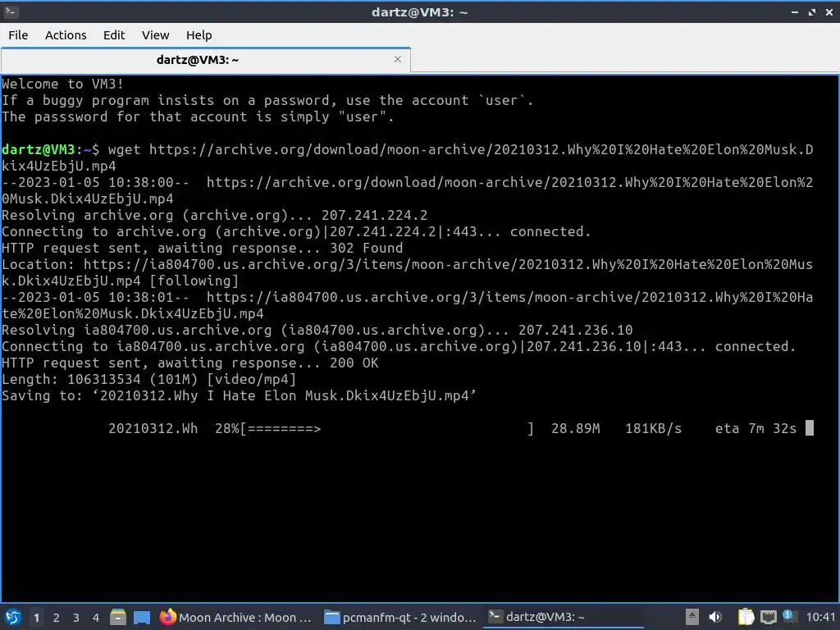Click the 'eta 7m 32s' text
840x630 pixels.
[756, 428]
